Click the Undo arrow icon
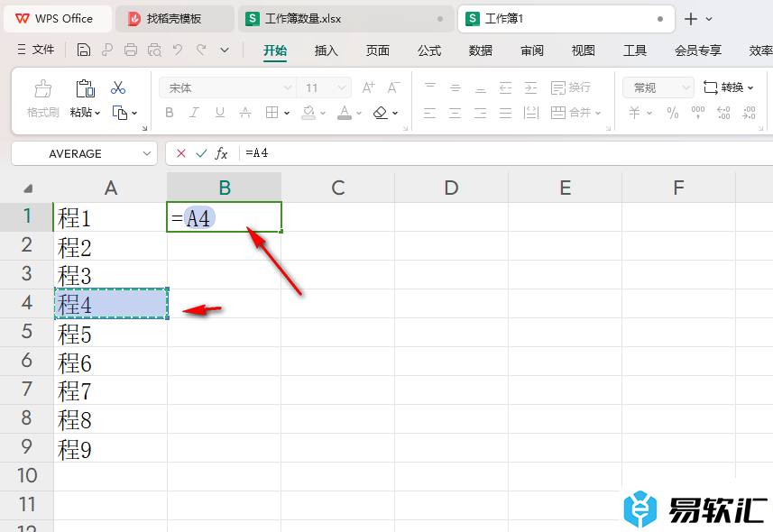The height and width of the screenshot is (532, 773). pyautogui.click(x=178, y=50)
